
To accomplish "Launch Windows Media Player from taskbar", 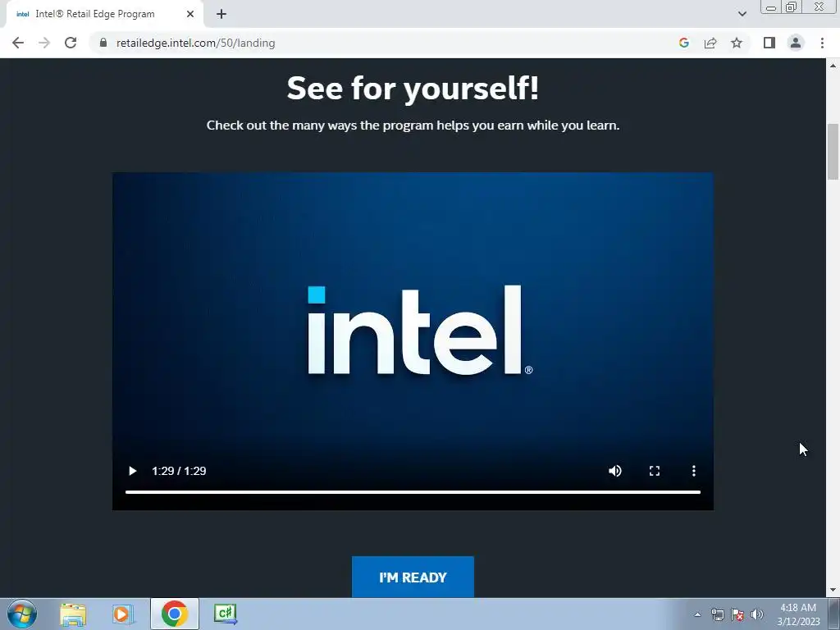I will tap(122, 614).
